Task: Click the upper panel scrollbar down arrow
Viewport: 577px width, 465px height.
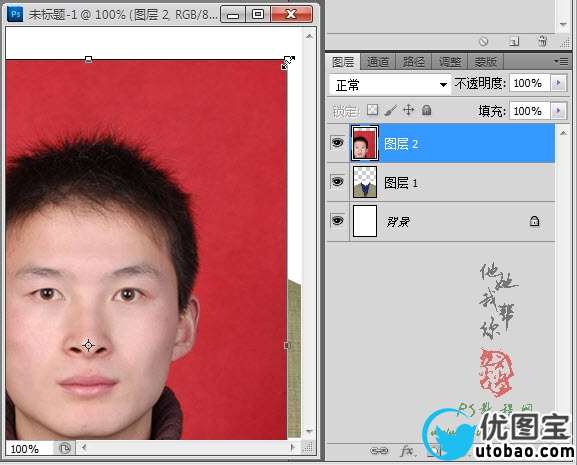Action: [563, 24]
